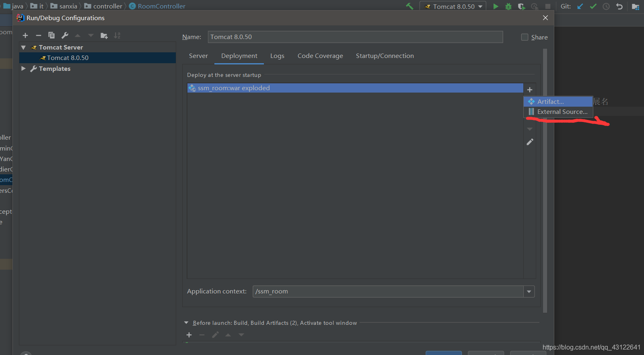
Task: Move the before-launch task down
Action: (241, 335)
